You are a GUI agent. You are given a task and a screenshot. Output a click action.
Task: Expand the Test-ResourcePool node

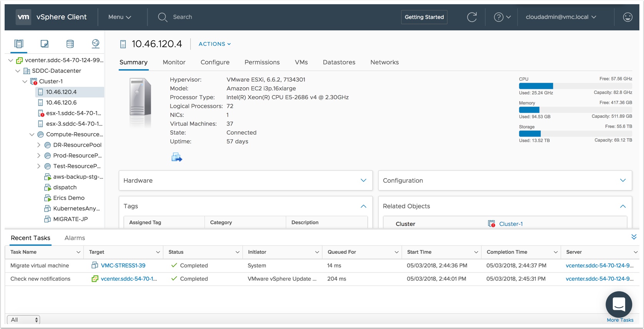click(39, 166)
